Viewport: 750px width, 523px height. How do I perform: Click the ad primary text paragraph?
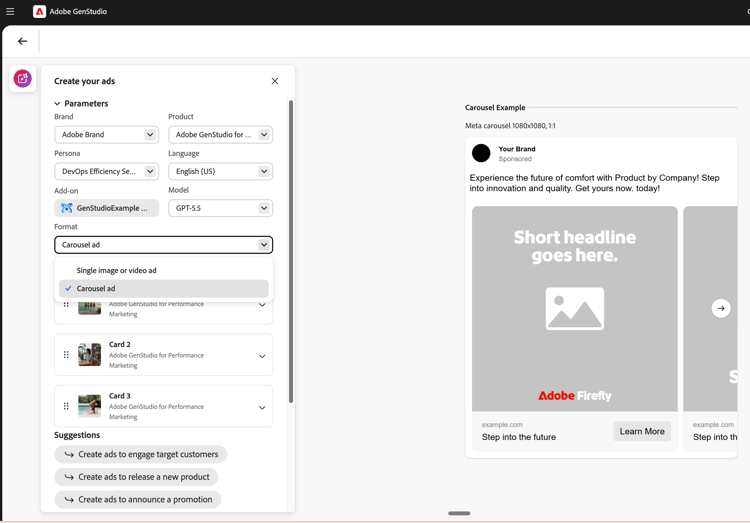click(x=594, y=183)
